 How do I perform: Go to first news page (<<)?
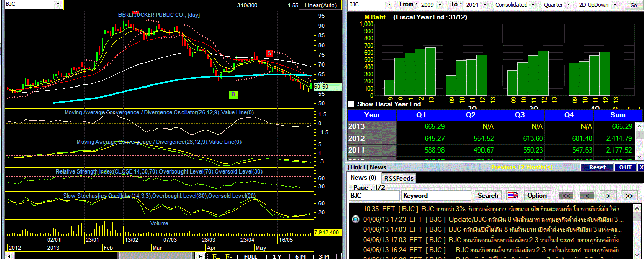click(566, 195)
